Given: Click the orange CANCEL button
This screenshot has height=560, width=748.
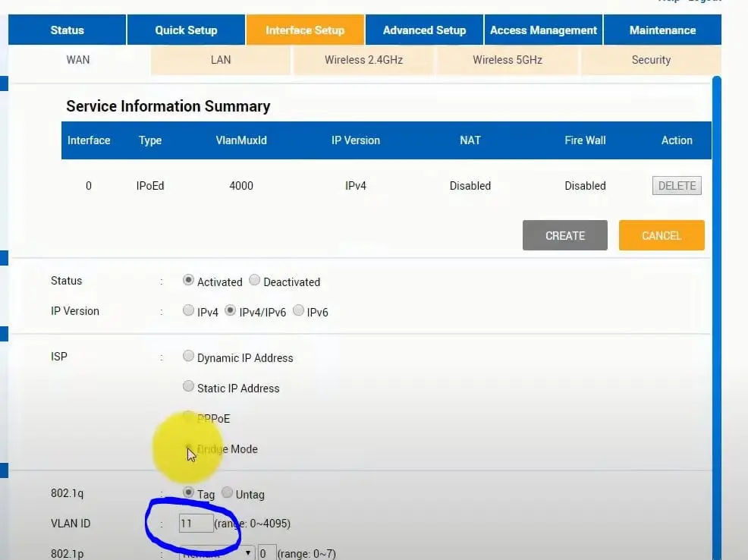Looking at the screenshot, I should coord(662,235).
